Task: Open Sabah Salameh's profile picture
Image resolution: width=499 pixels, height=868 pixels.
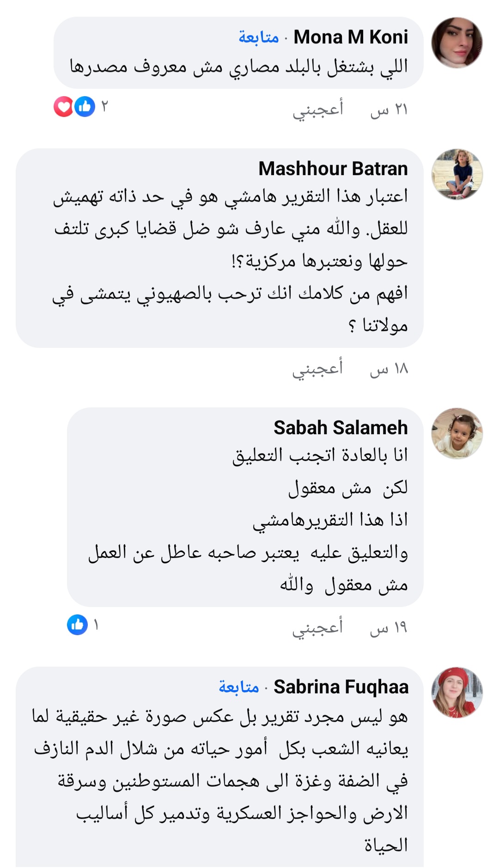Action: (x=456, y=433)
